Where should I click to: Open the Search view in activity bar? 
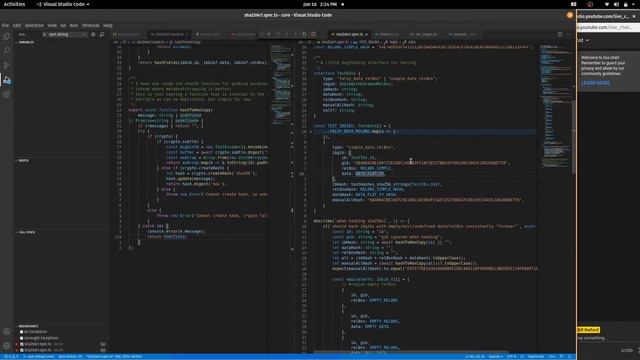[7, 51]
